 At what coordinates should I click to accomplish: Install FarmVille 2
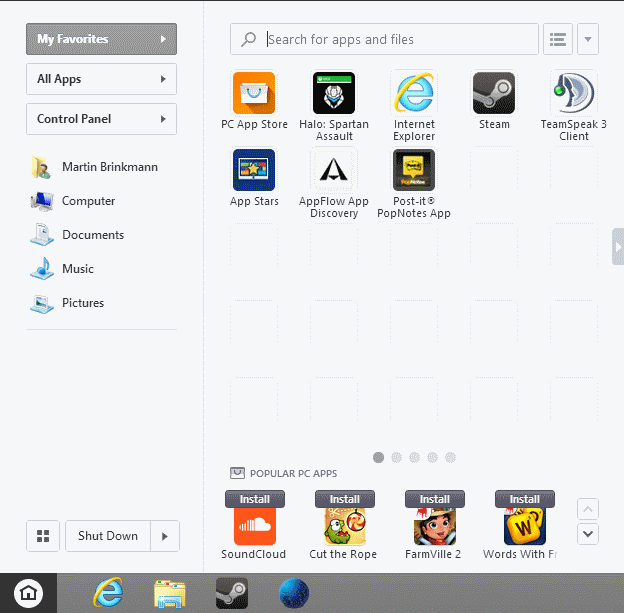pyautogui.click(x=435, y=499)
